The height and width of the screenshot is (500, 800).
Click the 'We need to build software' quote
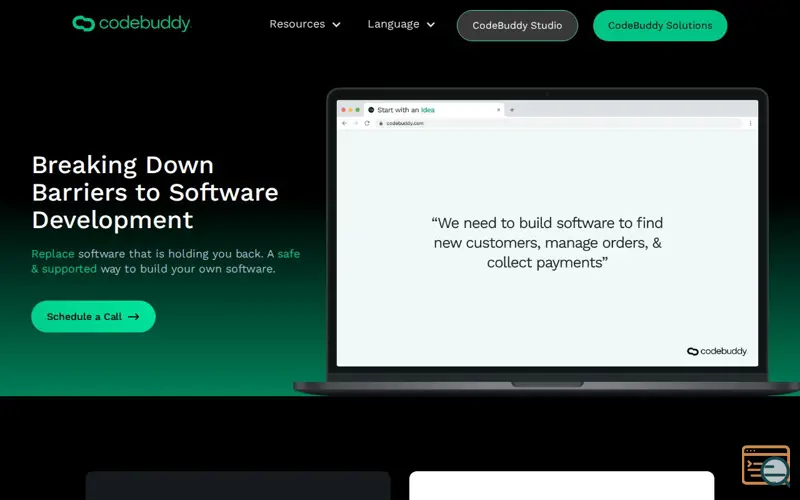coord(547,242)
